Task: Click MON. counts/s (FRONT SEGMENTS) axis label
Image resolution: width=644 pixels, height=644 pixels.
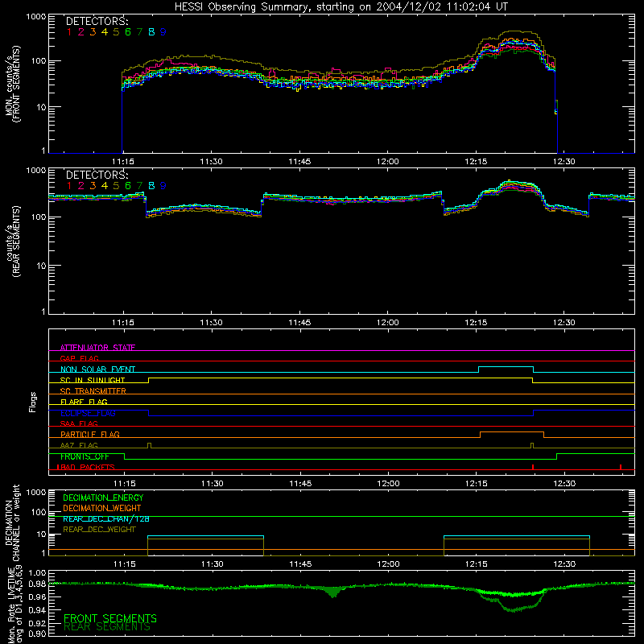Action: coord(12,84)
